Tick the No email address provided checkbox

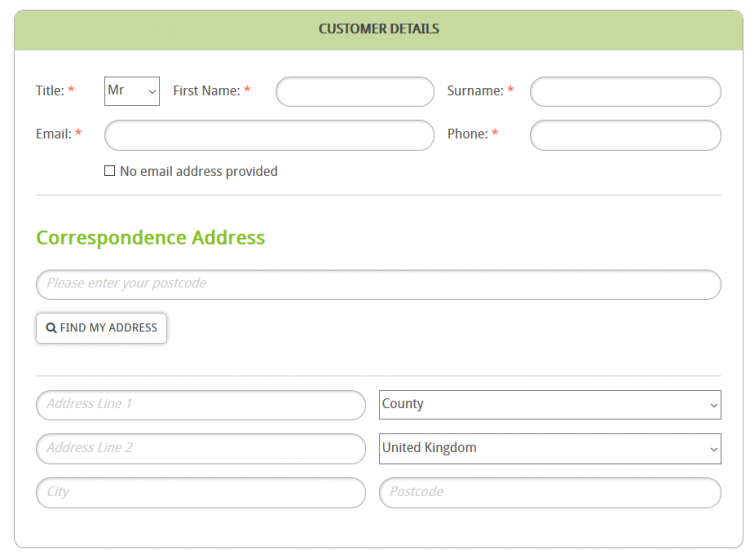click(110, 171)
